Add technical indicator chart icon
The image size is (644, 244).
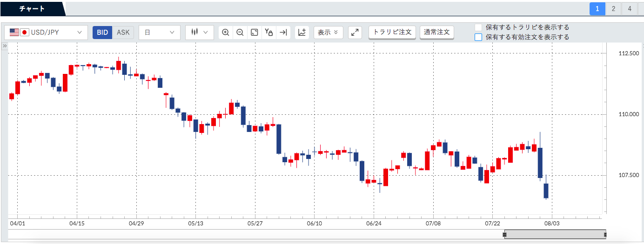(x=302, y=33)
